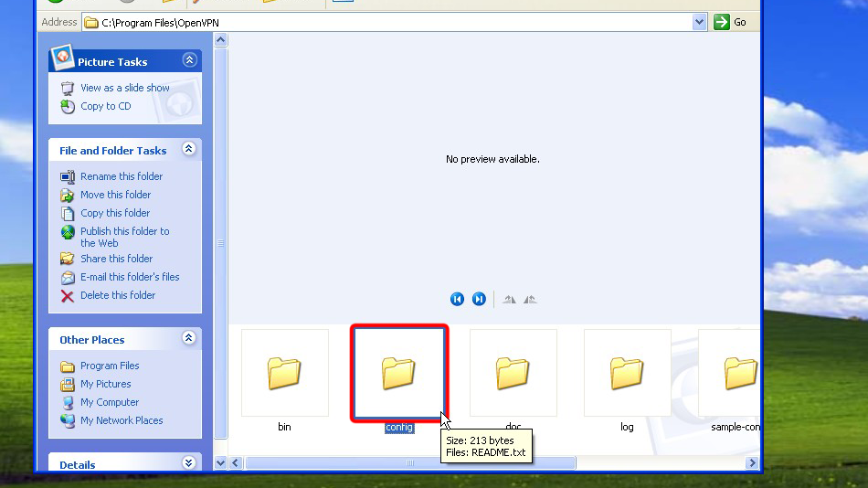Viewport: 868px width, 488px height.
Task: Collapse the File and Folder Tasks panel
Action: click(189, 150)
